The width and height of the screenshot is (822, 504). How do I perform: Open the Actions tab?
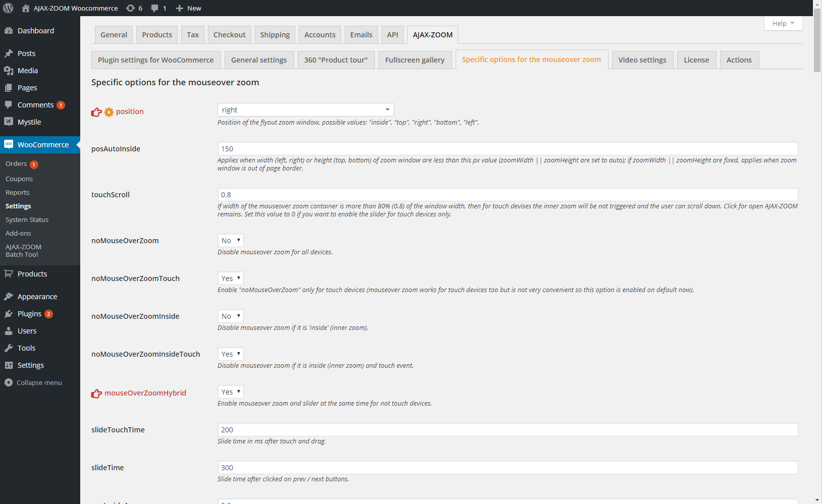739,60
